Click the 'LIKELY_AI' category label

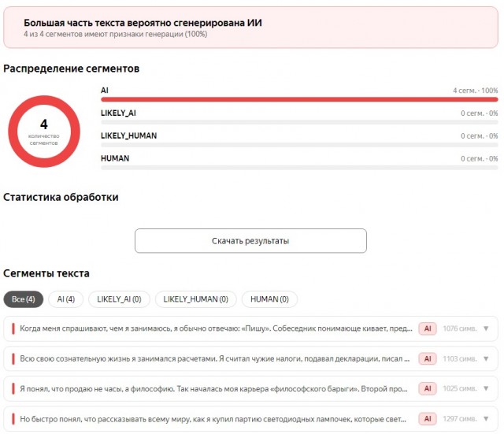[x=118, y=113]
